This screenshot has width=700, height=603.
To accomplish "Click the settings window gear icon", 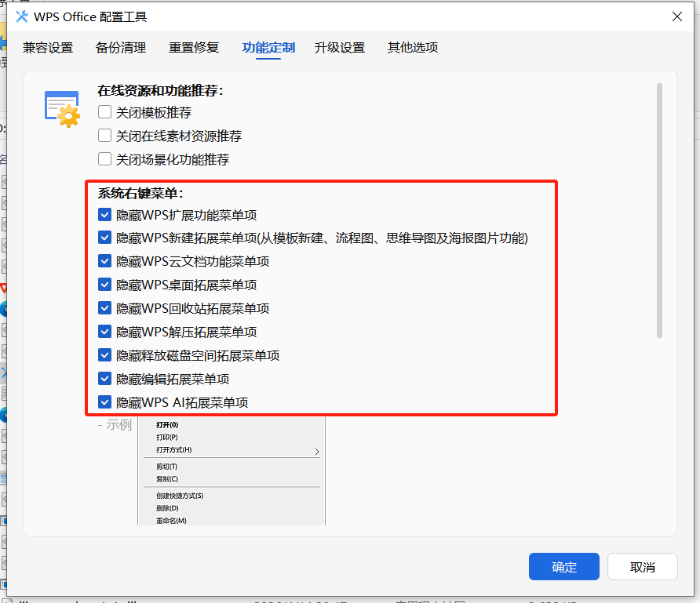I will tap(63, 109).
